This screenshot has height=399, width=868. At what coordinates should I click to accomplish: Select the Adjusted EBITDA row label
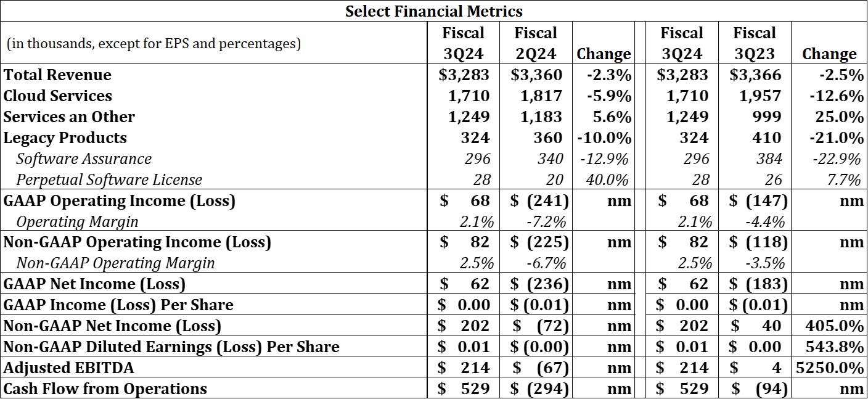point(69,368)
